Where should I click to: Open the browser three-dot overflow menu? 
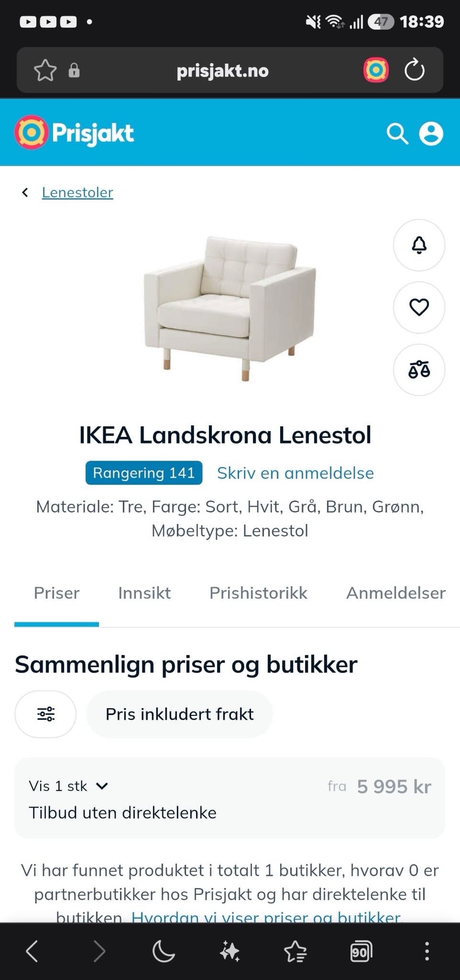click(426, 951)
